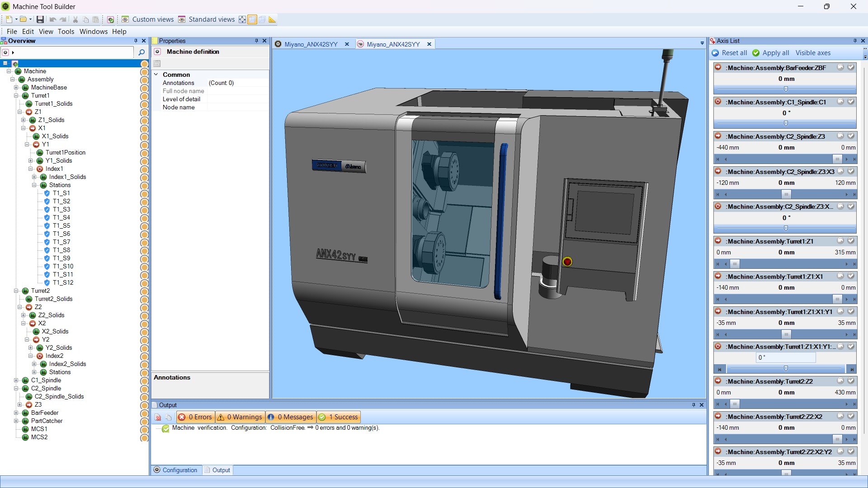The width and height of the screenshot is (868, 488).
Task: Toggle visibility circle for MCS2 row
Action: tap(144, 437)
